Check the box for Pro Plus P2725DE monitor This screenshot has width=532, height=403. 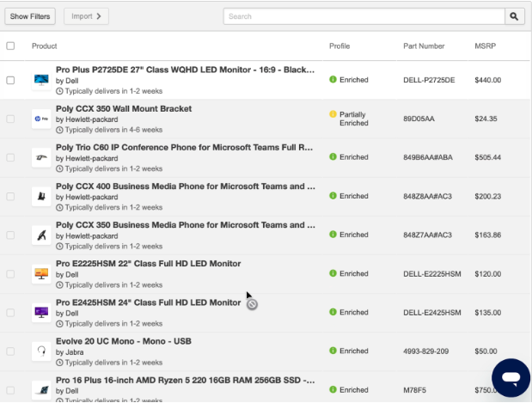click(10, 80)
